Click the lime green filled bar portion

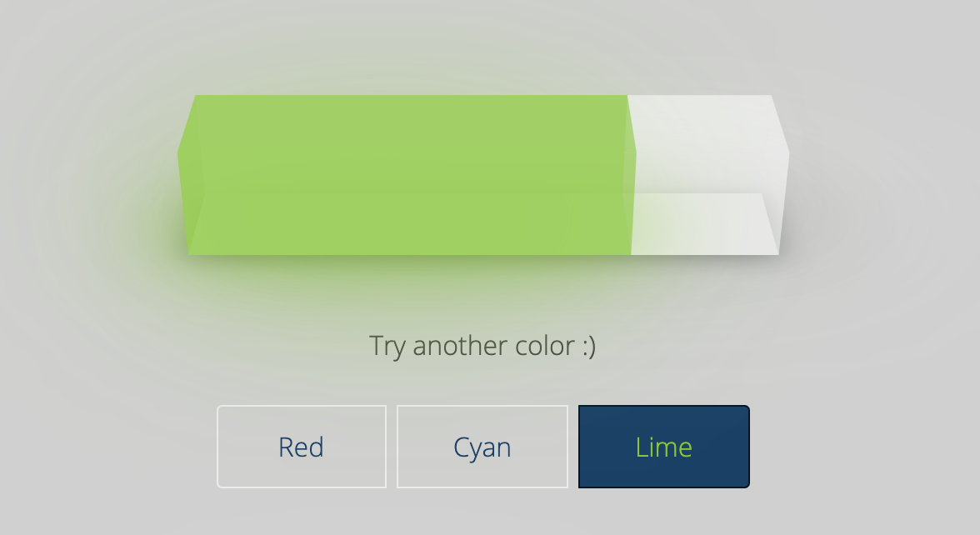412,175
